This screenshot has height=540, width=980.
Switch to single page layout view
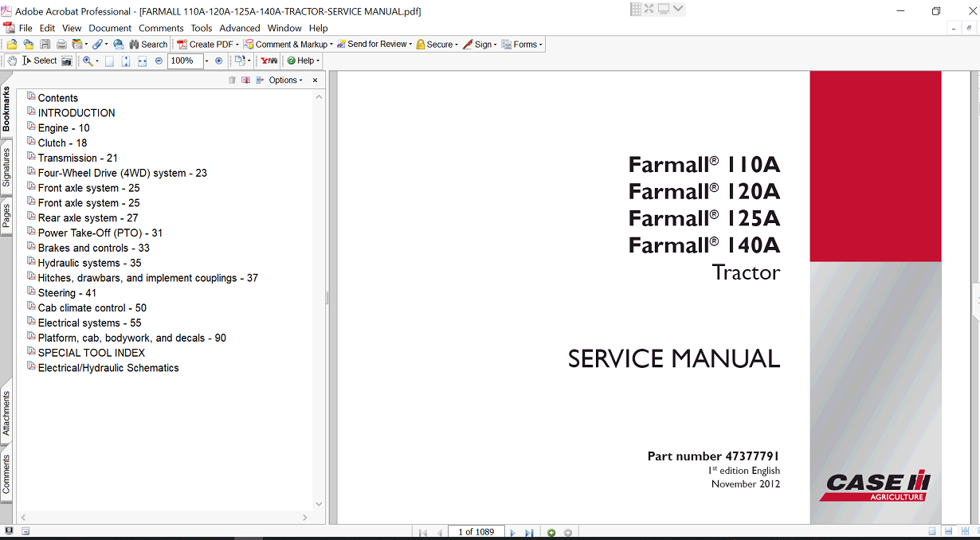pyautogui.click(x=932, y=531)
